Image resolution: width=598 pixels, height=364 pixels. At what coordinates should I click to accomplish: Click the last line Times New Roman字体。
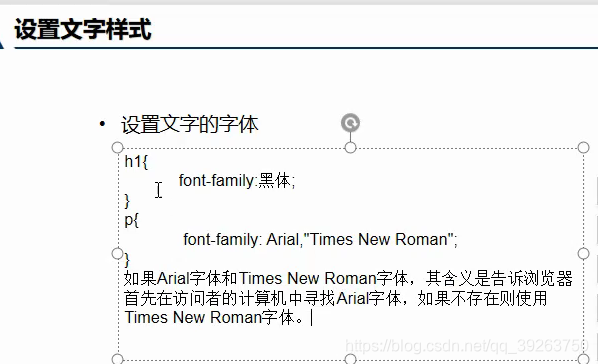coord(214,317)
